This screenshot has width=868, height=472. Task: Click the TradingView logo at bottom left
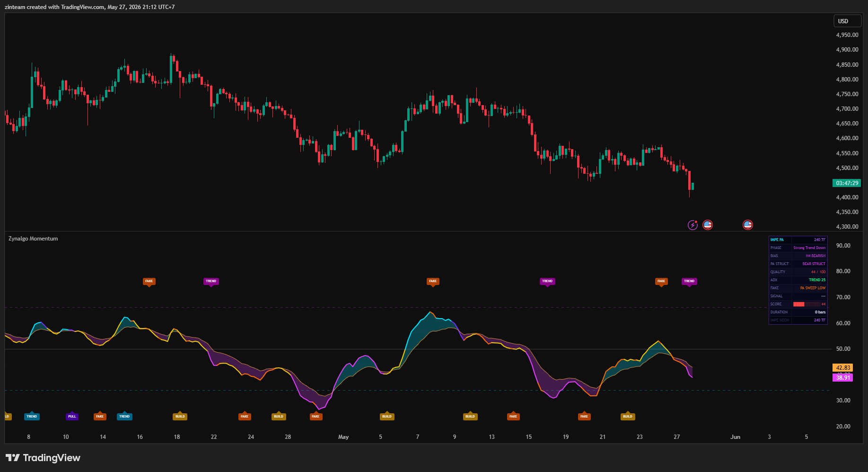pos(43,458)
